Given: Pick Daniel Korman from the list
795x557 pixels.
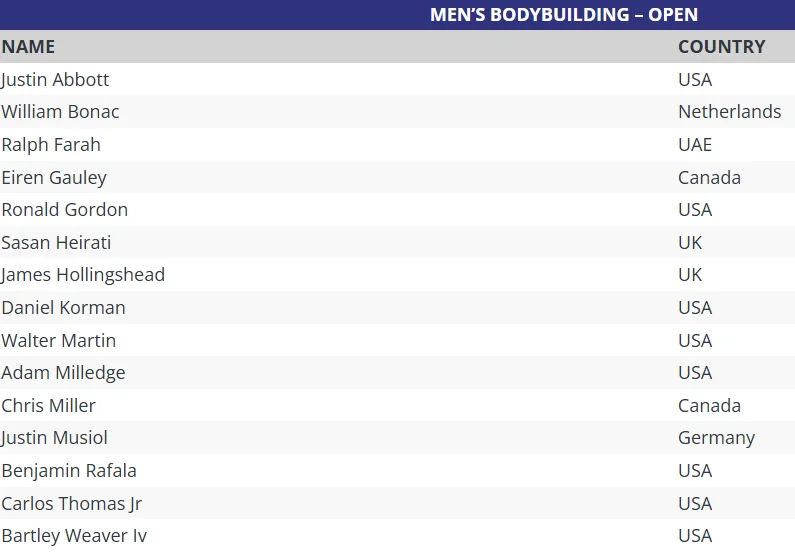Looking at the screenshot, I should (x=63, y=308).
